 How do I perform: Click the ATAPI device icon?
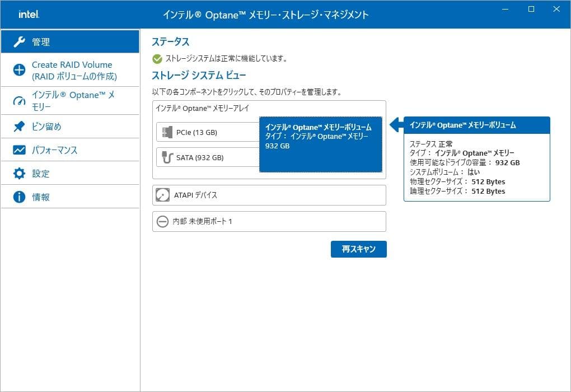(163, 195)
